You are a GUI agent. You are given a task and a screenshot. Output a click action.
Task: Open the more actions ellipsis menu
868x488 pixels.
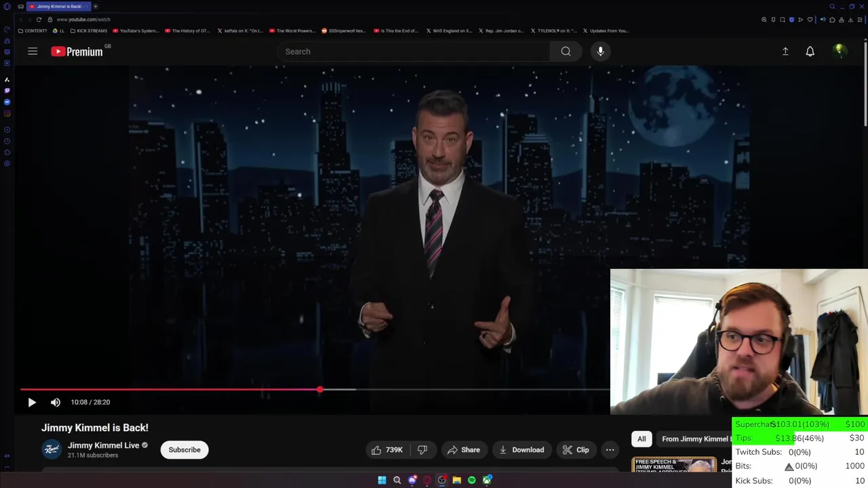pyautogui.click(x=610, y=450)
